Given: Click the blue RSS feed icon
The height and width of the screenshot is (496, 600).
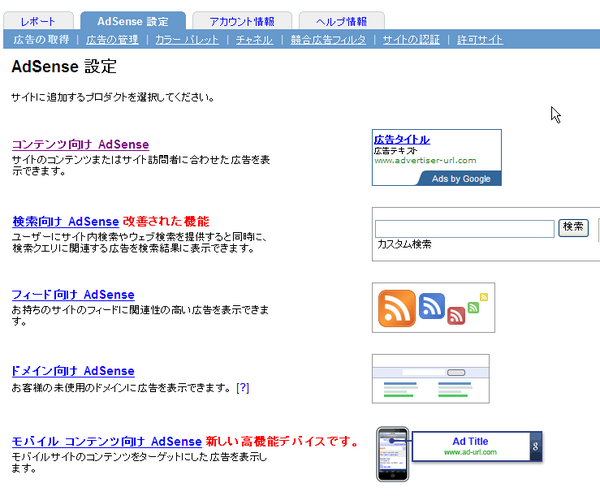Looking at the screenshot, I should tap(432, 306).
